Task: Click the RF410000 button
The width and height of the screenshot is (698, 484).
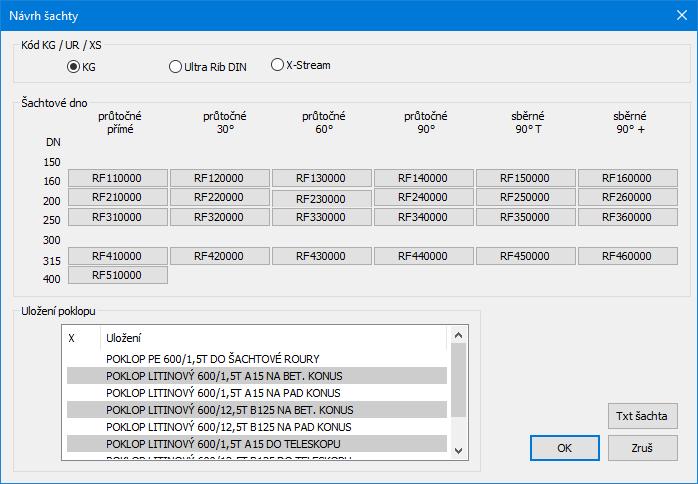Action: click(x=118, y=256)
